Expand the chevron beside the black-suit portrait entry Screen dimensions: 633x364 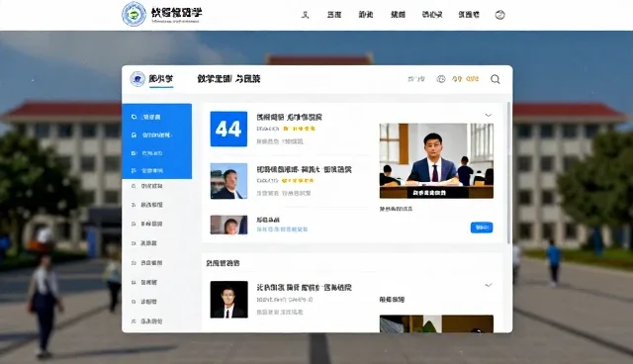[489, 285]
